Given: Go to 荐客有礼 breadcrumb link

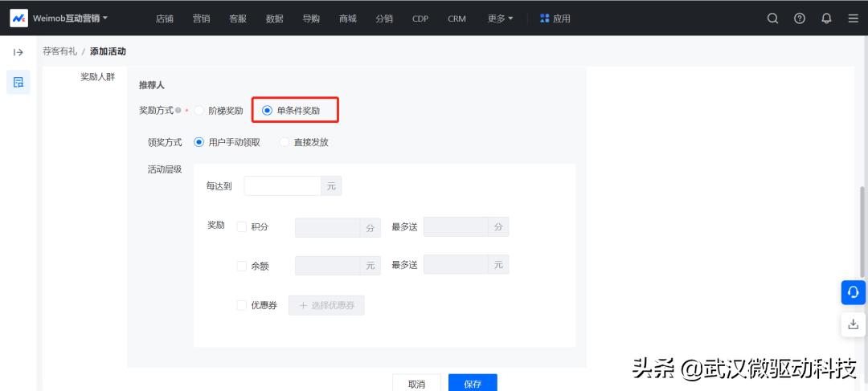Looking at the screenshot, I should pos(59,51).
